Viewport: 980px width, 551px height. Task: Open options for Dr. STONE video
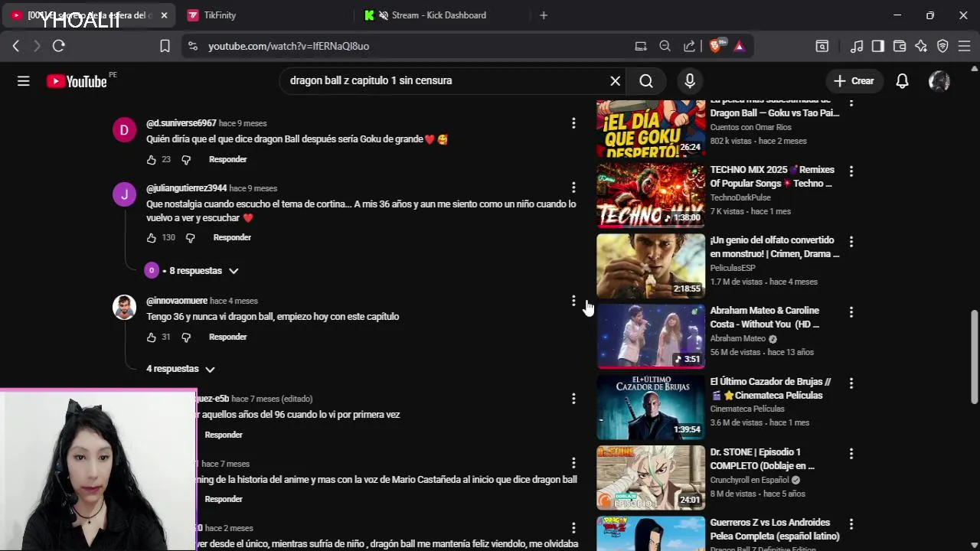coord(851,454)
